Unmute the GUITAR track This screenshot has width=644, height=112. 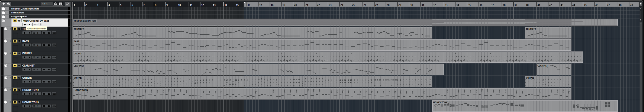[x=15, y=78]
